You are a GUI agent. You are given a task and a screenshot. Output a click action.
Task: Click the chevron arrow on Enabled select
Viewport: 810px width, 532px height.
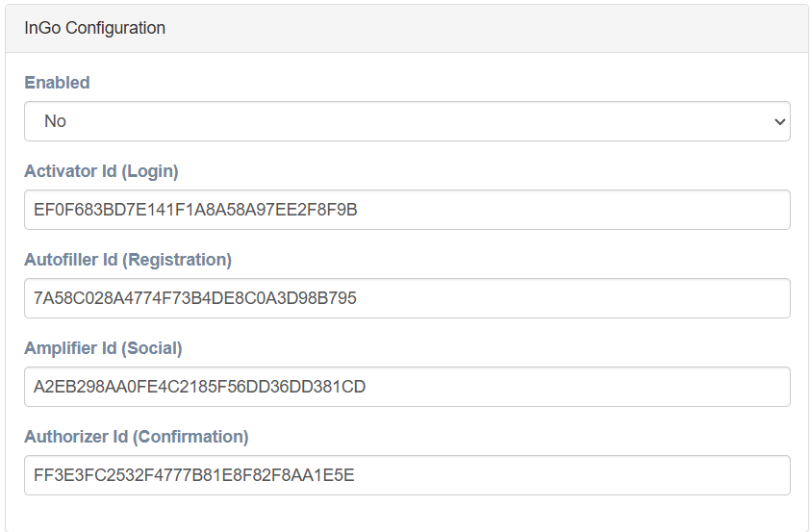click(x=779, y=122)
